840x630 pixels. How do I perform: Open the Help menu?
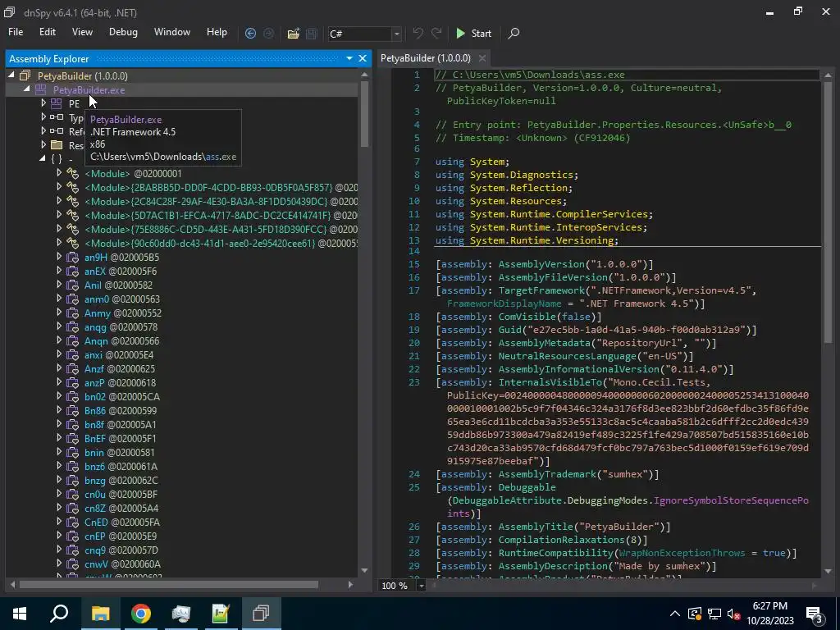click(x=217, y=32)
